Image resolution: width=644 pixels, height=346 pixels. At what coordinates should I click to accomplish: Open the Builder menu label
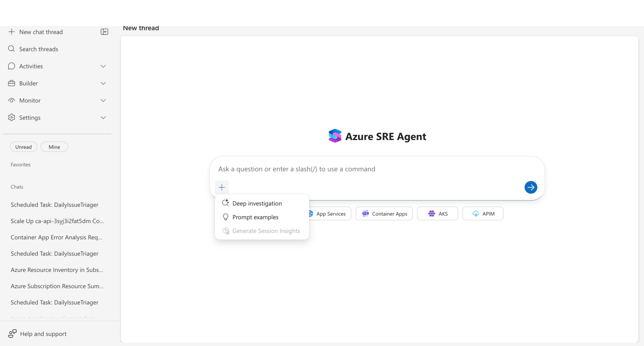[x=29, y=83]
